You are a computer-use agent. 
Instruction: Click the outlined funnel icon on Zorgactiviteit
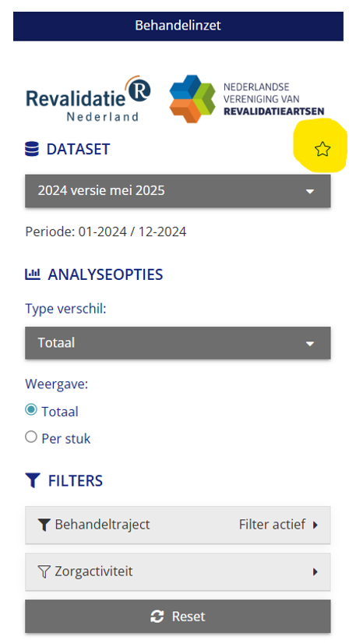(44, 571)
